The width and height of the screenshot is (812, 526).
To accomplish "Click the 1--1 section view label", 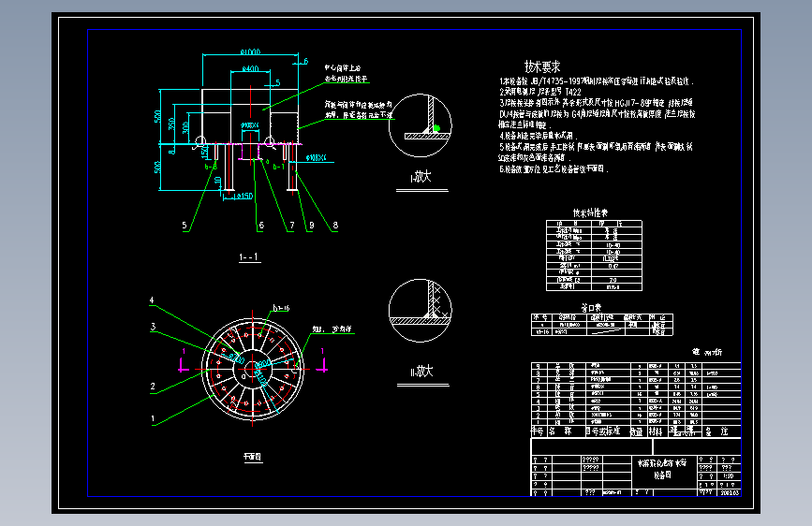I will pyautogui.click(x=248, y=256).
